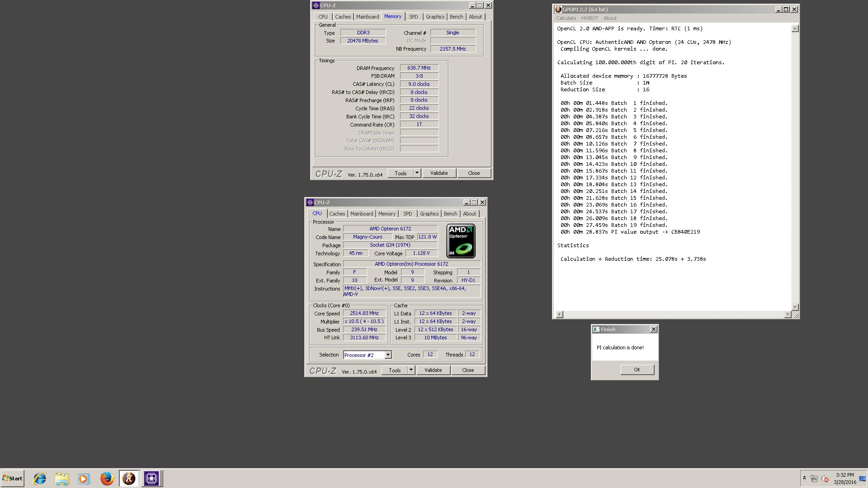Click Close button in upper CPU-Z window
The width and height of the screenshot is (868, 488).
[x=474, y=174]
